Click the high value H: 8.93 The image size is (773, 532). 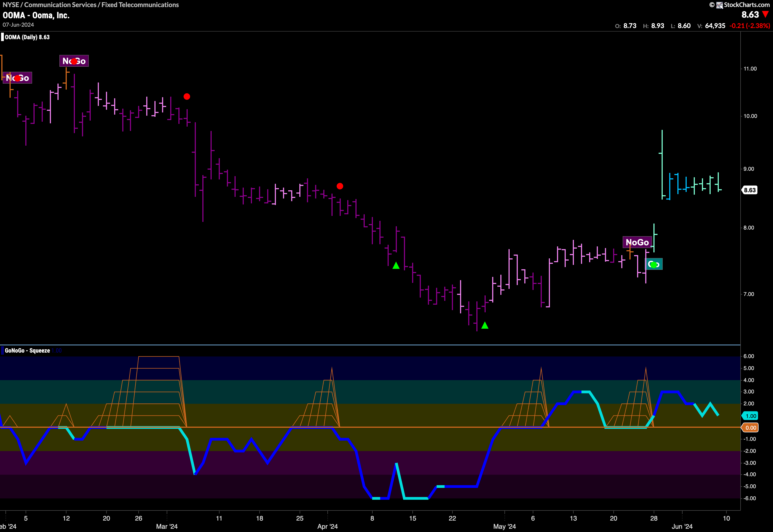pyautogui.click(x=654, y=26)
